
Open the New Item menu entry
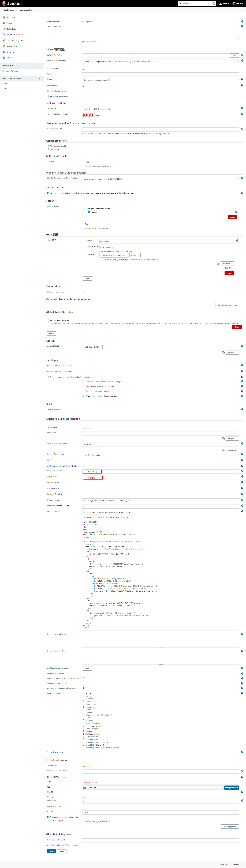click(11, 18)
